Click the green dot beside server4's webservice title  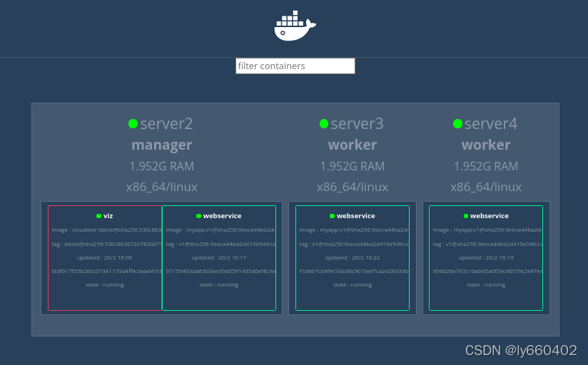(466, 216)
